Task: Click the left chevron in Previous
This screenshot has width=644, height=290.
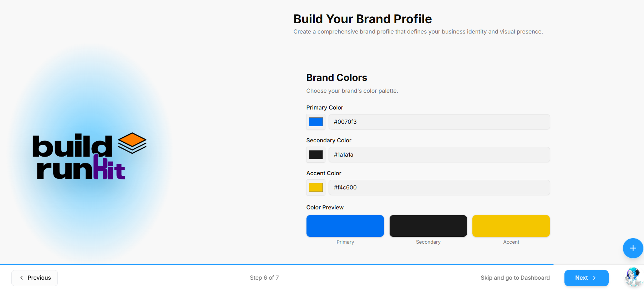Action: [x=21, y=278]
